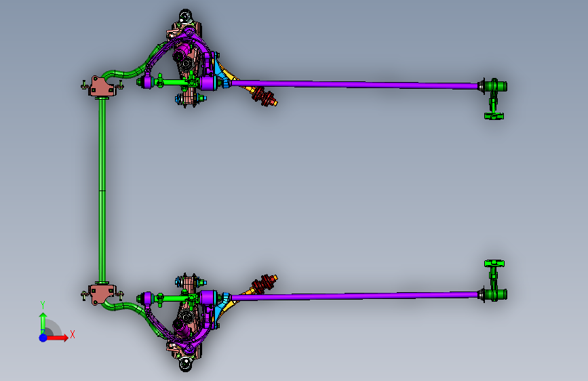
Task: Select the upper salmon stabilizer bar bracket
Action: pos(101,86)
